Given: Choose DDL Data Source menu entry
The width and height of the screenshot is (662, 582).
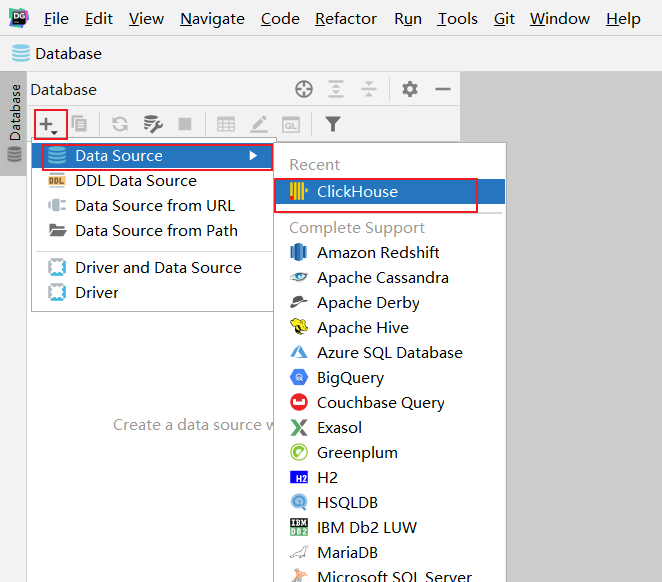Looking at the screenshot, I should [153, 181].
